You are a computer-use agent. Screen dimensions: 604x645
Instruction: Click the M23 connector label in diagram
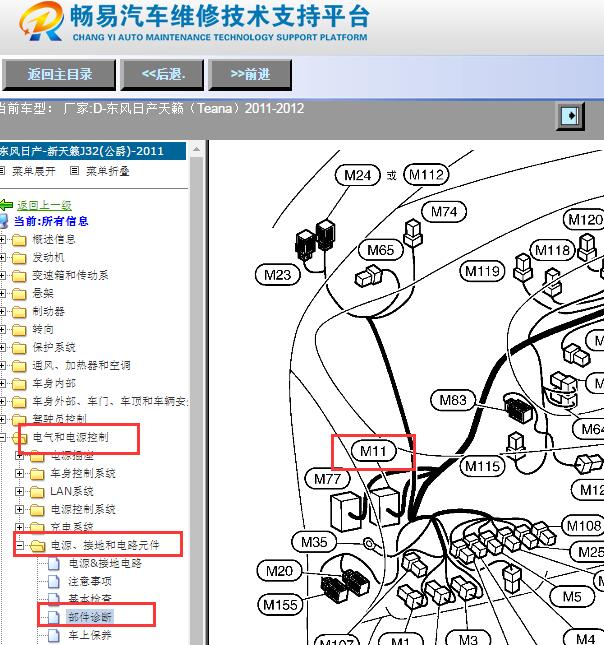point(277,275)
